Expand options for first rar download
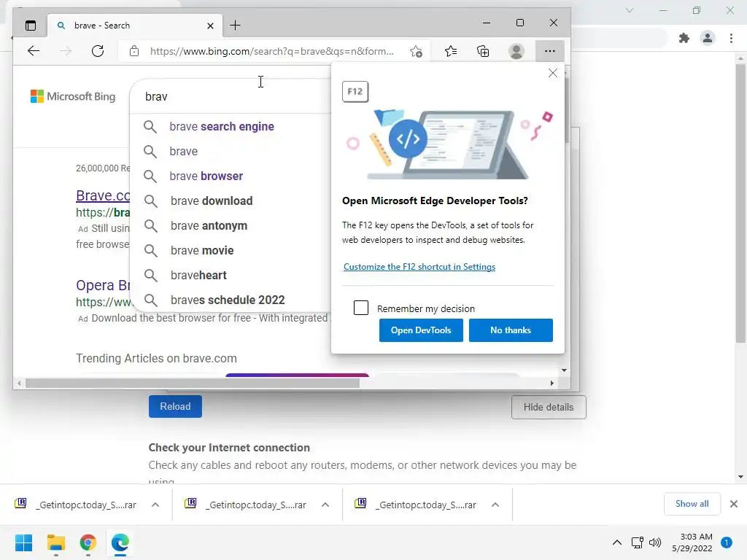747x560 pixels. coord(155,505)
